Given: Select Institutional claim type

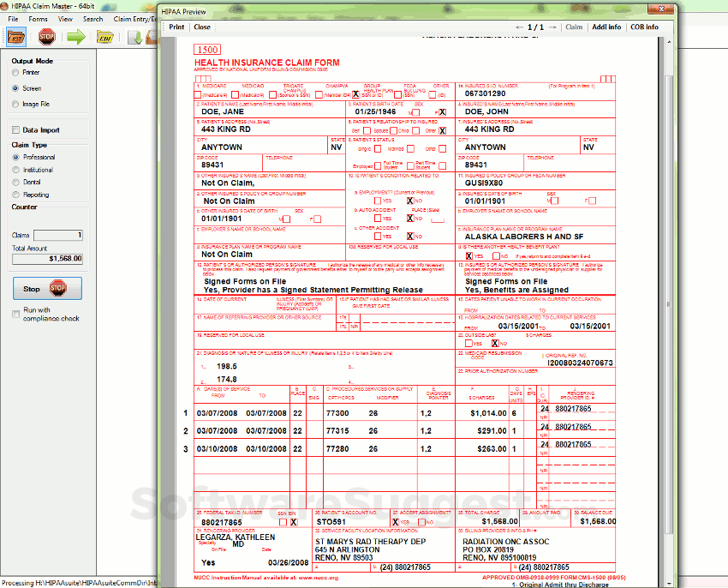Looking at the screenshot, I should click(15, 170).
